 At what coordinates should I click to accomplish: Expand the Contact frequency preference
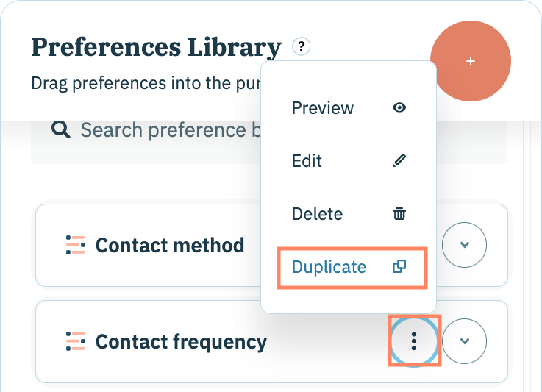tap(465, 342)
